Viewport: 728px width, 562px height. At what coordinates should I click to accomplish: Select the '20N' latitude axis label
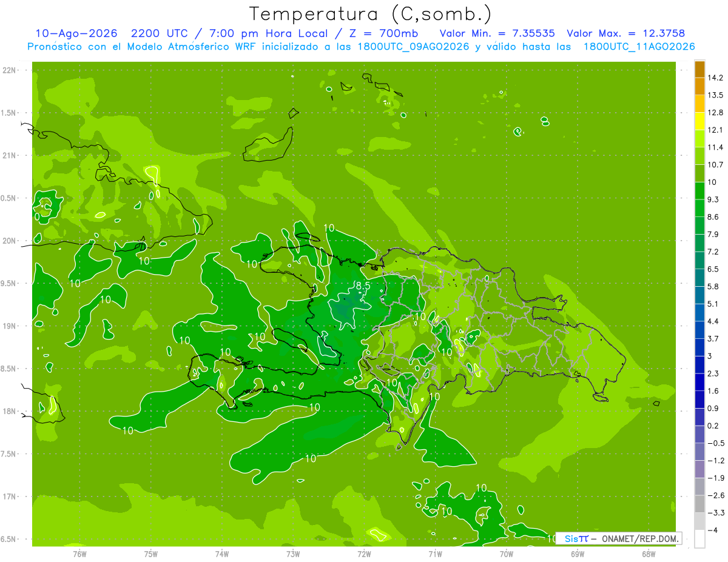pyautogui.click(x=8, y=241)
